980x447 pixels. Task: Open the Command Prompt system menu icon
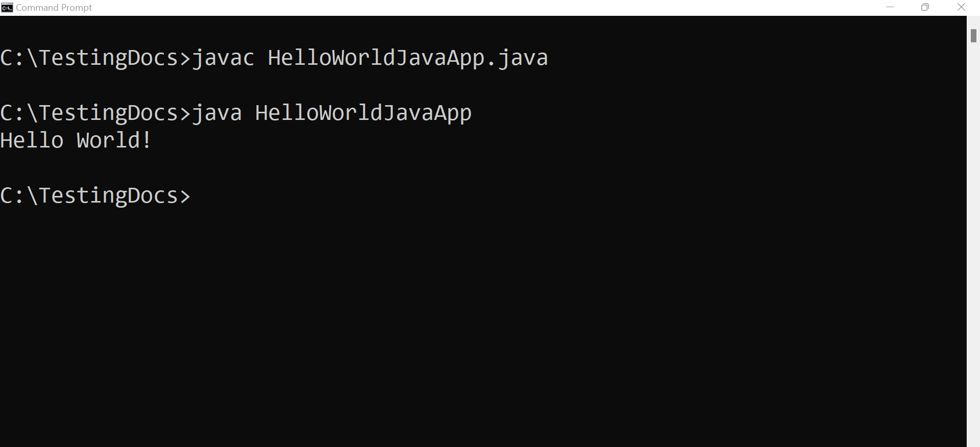point(7,8)
